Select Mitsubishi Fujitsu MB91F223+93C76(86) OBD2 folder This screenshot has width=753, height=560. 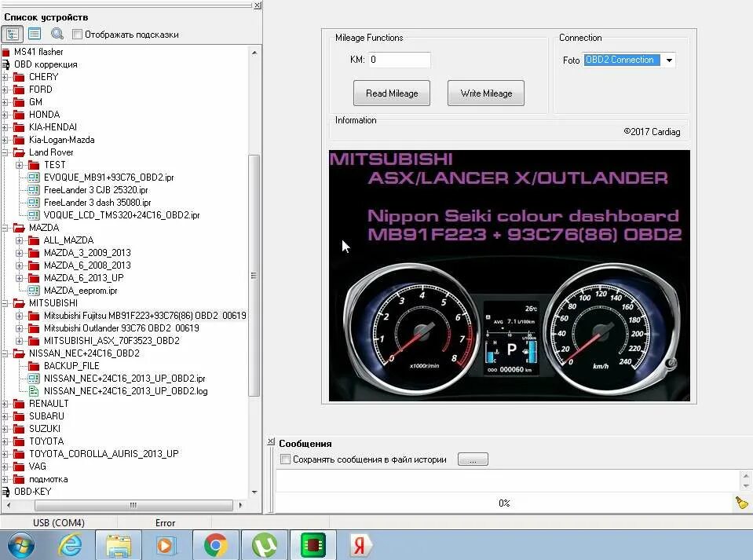(x=144, y=316)
